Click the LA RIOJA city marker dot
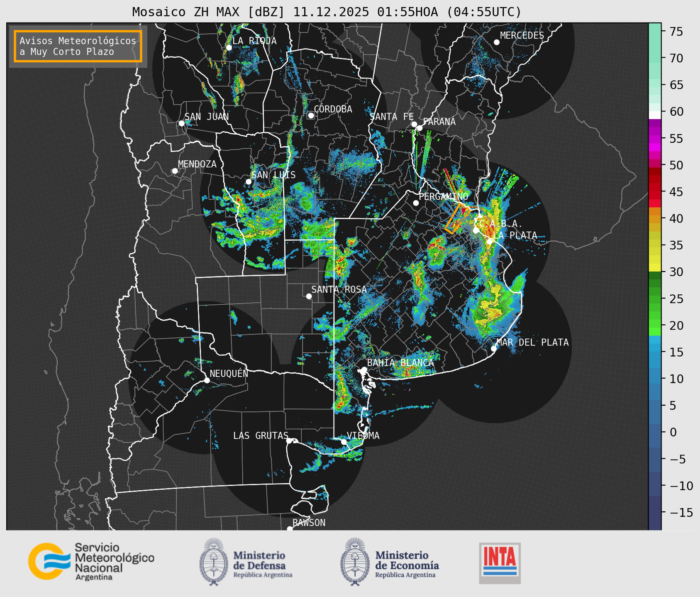 pyautogui.click(x=229, y=48)
